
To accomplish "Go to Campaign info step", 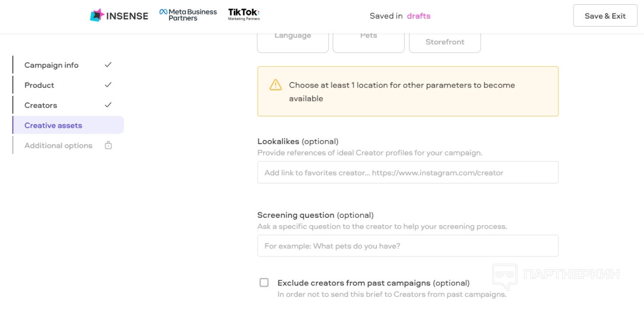I will coord(51,65).
